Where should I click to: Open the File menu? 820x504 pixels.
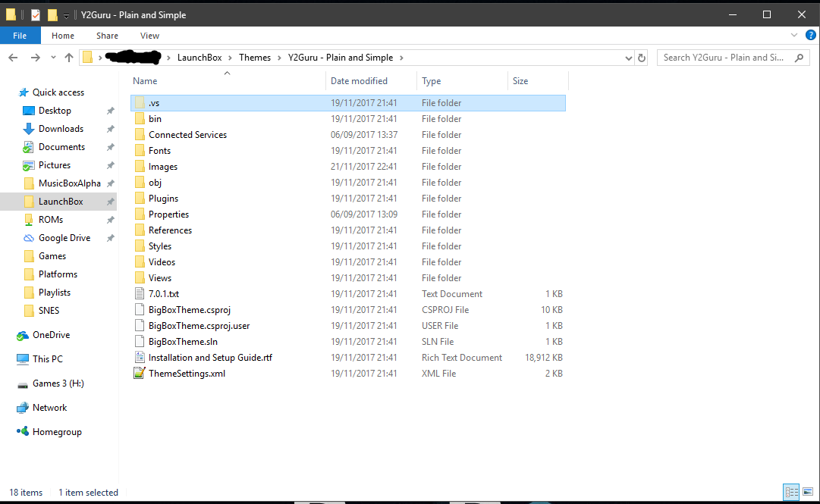20,36
